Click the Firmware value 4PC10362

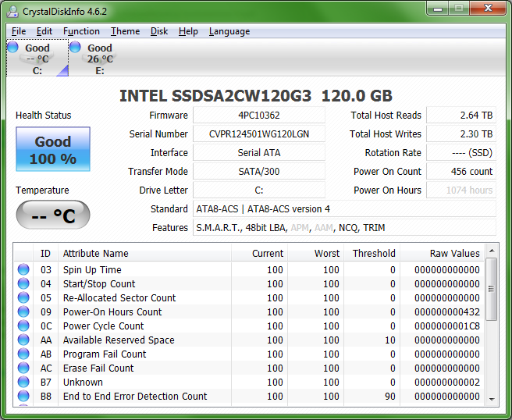tap(259, 116)
